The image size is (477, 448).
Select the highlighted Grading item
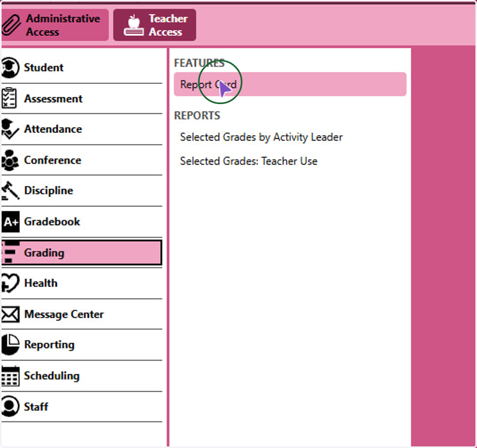82,253
